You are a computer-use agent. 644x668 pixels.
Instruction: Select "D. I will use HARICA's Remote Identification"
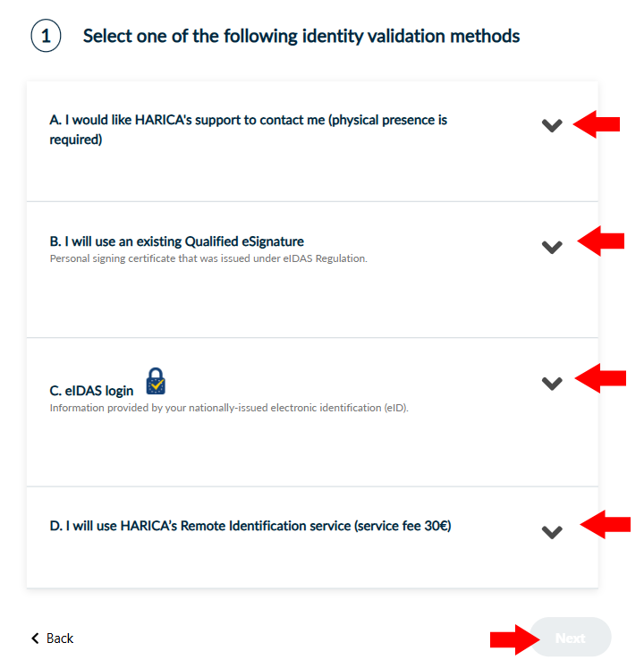click(250, 526)
